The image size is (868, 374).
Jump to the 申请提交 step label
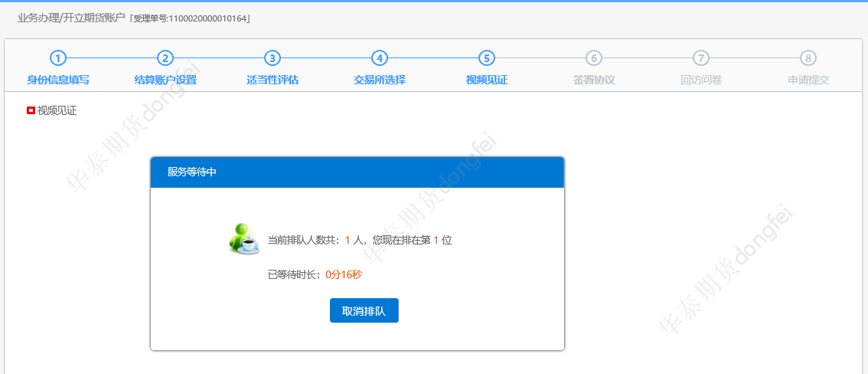tap(808, 80)
